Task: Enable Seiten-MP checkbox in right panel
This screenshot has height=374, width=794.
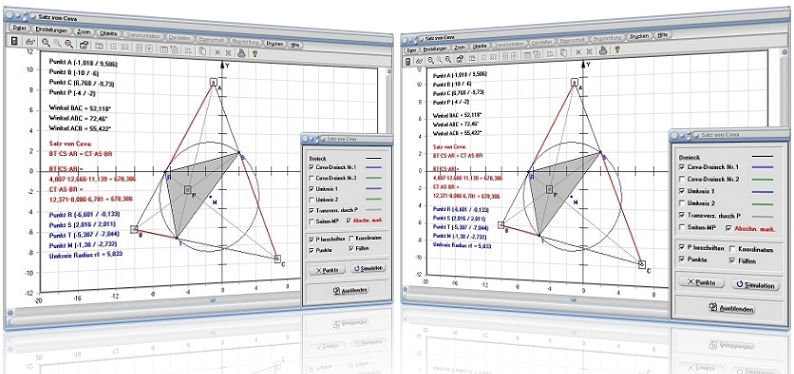Action: (682, 227)
